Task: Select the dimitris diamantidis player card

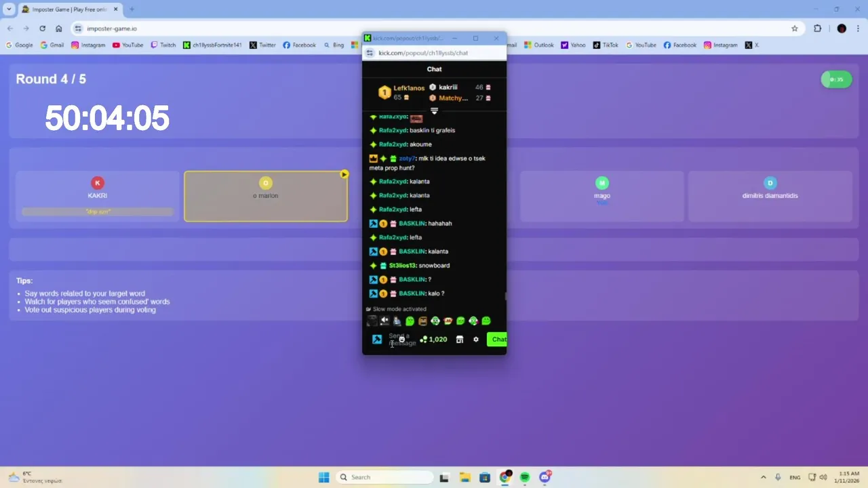Action: pos(770,196)
